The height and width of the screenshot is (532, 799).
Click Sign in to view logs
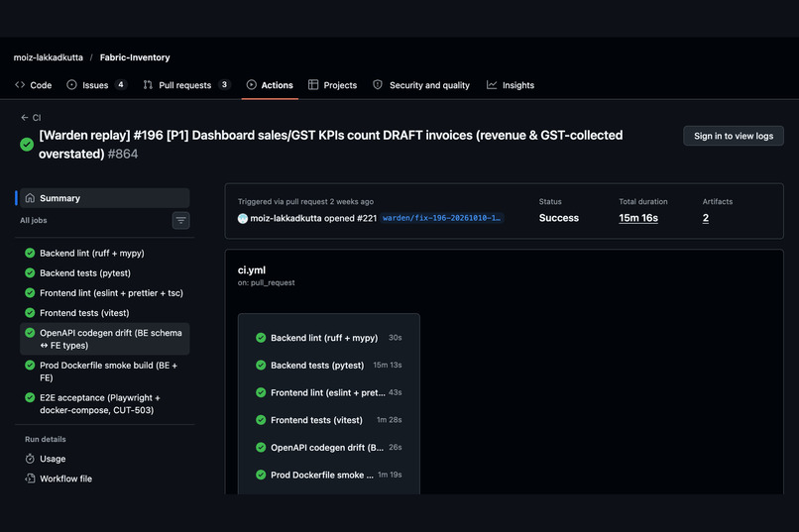click(x=734, y=136)
